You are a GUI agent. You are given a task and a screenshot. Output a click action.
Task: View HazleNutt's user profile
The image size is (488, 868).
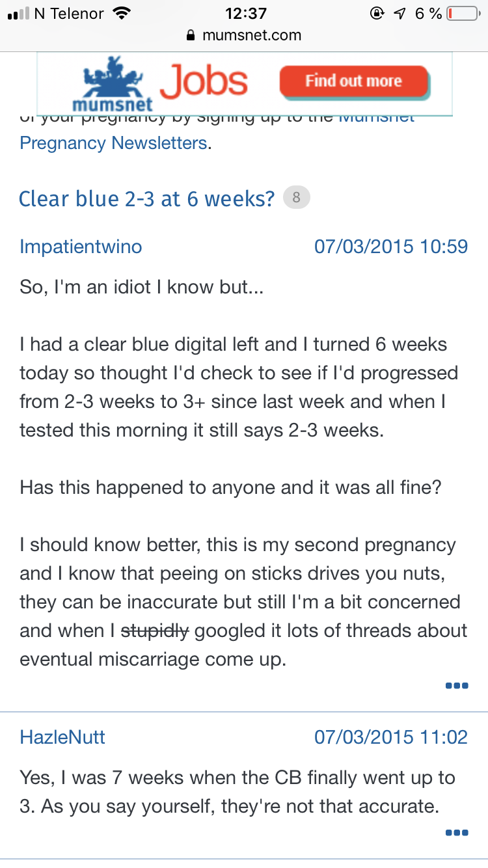click(62, 737)
